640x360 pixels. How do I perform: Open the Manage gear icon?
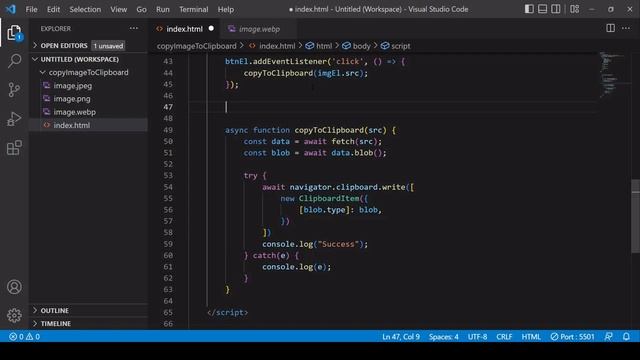14,315
